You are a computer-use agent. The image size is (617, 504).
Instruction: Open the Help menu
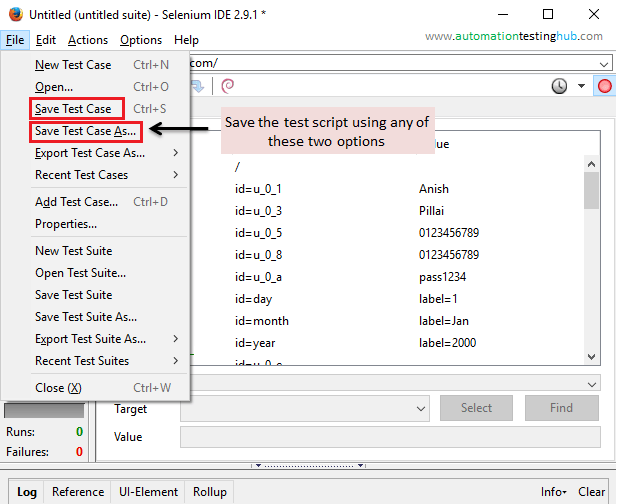point(186,40)
